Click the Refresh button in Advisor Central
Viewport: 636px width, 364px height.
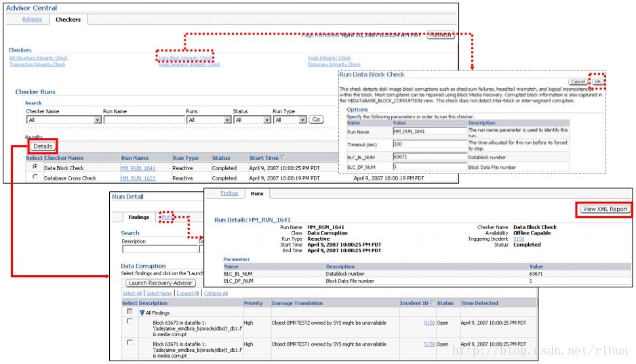pos(441,35)
